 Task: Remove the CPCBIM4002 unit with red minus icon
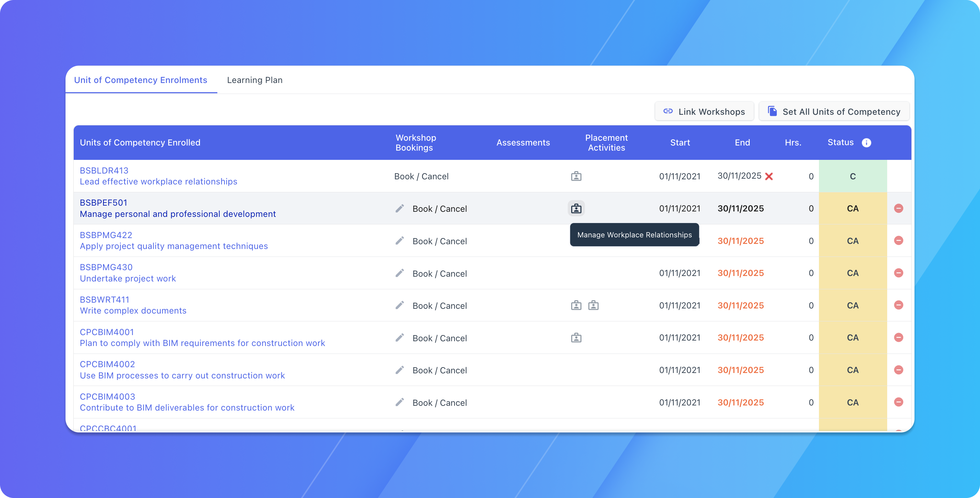898,370
